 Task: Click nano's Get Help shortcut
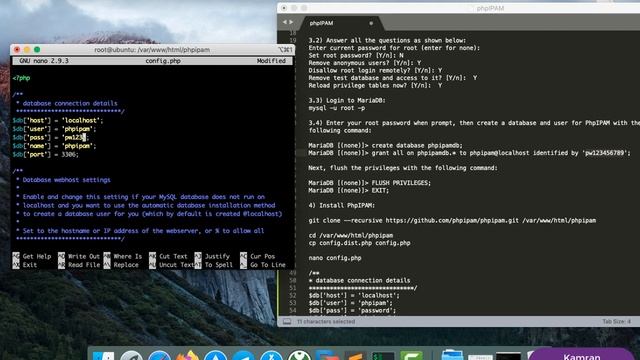coord(32,256)
